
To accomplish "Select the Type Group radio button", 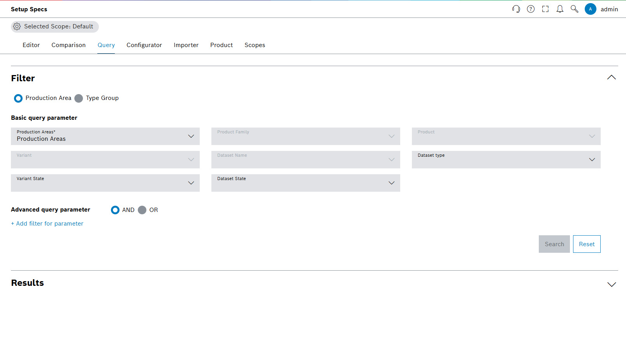I will pyautogui.click(x=79, y=98).
